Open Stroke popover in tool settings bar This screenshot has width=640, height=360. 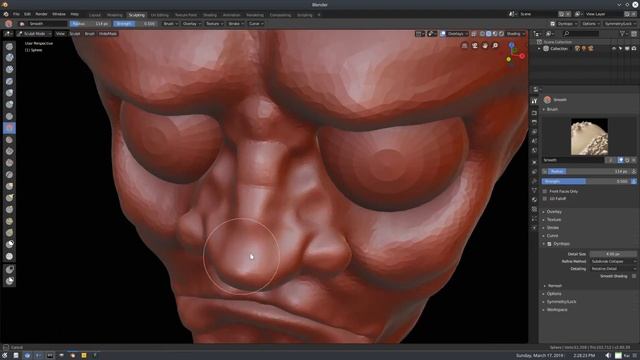pyautogui.click(x=236, y=24)
